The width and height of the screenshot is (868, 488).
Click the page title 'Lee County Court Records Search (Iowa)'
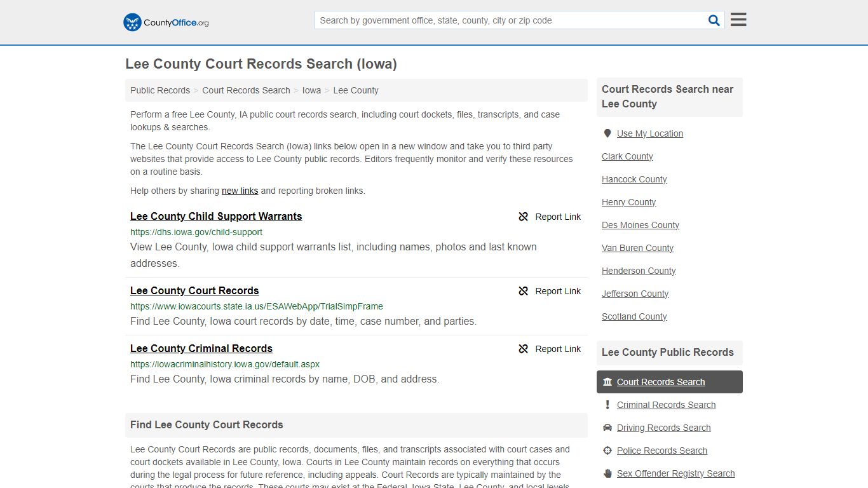click(261, 64)
